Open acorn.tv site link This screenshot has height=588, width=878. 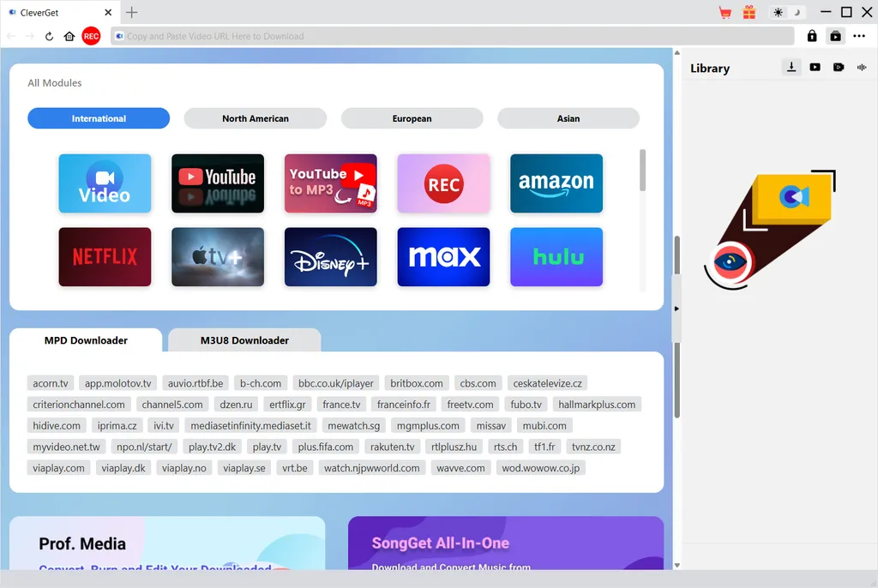click(51, 383)
